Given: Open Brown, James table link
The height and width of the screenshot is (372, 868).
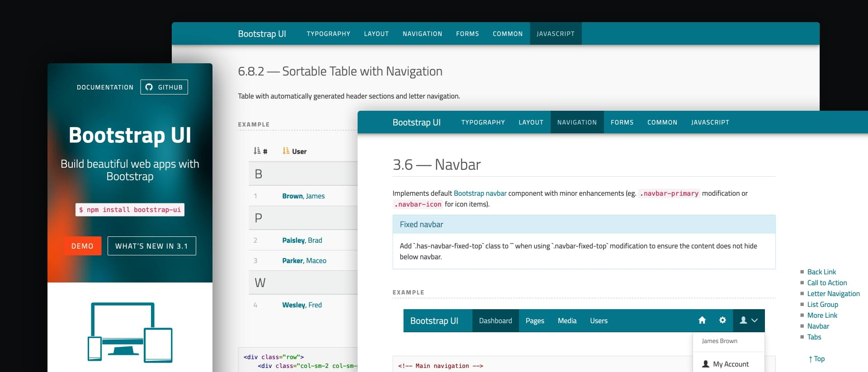Looking at the screenshot, I should (x=303, y=196).
